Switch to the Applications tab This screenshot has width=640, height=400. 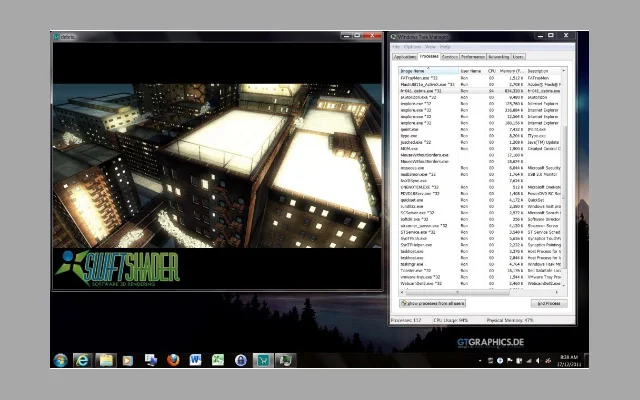(x=404, y=57)
